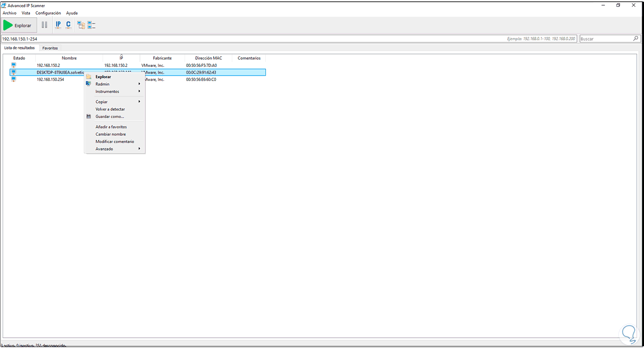Click the IP range field containing 192.168.150.1-254
The image size is (644, 348).
(289, 39)
